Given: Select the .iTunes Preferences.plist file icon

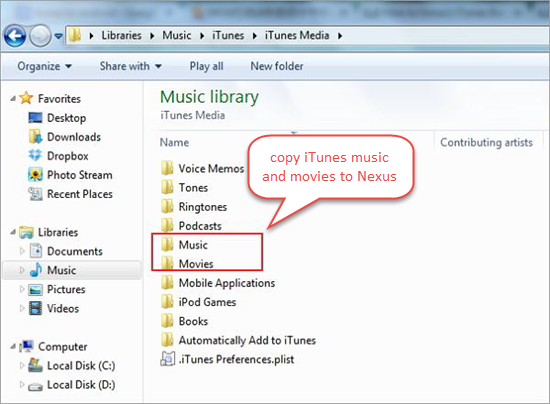Looking at the screenshot, I should [x=167, y=359].
